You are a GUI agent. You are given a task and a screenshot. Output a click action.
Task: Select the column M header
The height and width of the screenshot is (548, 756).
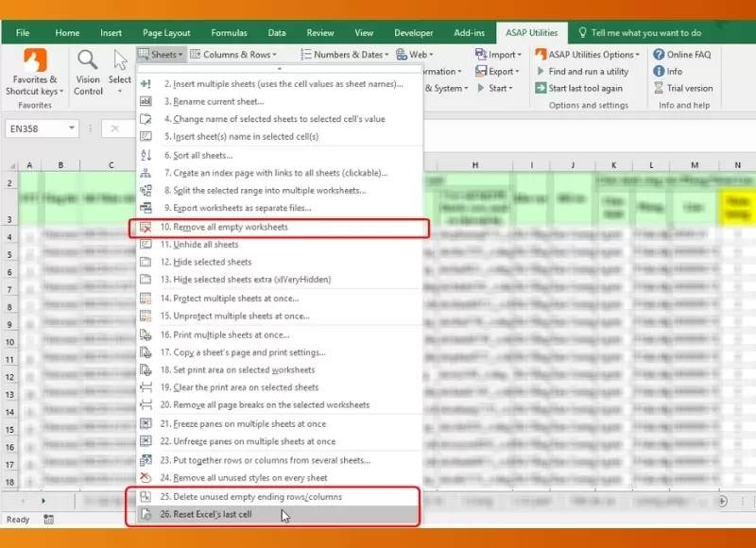click(x=695, y=165)
